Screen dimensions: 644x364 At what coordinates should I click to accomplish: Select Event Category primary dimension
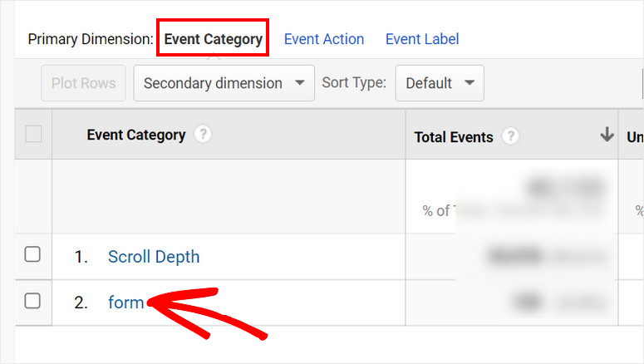[x=213, y=39]
